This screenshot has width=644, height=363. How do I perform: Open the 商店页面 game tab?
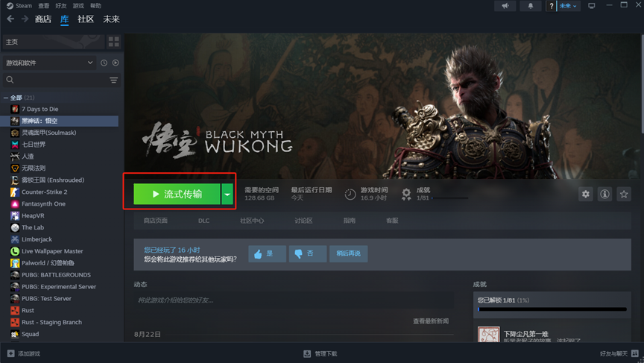click(x=156, y=221)
